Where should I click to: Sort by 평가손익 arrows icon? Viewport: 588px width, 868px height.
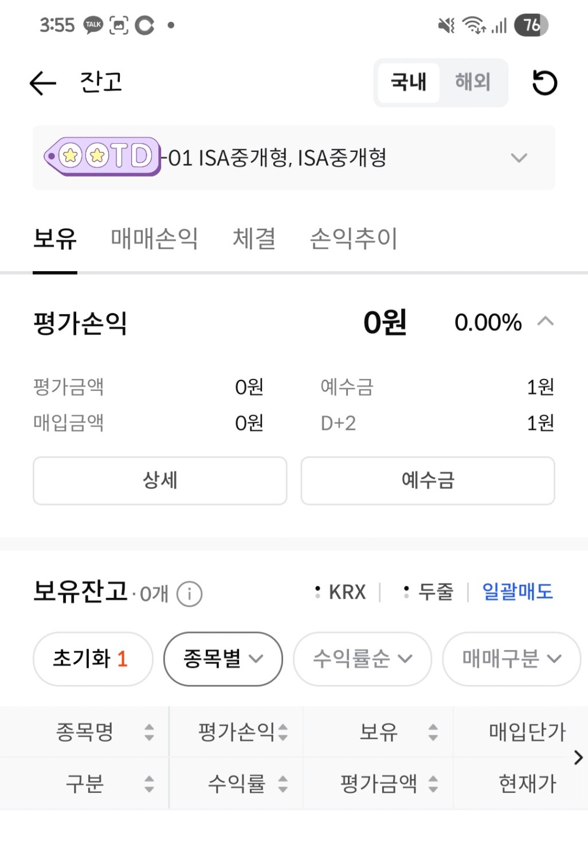[283, 732]
